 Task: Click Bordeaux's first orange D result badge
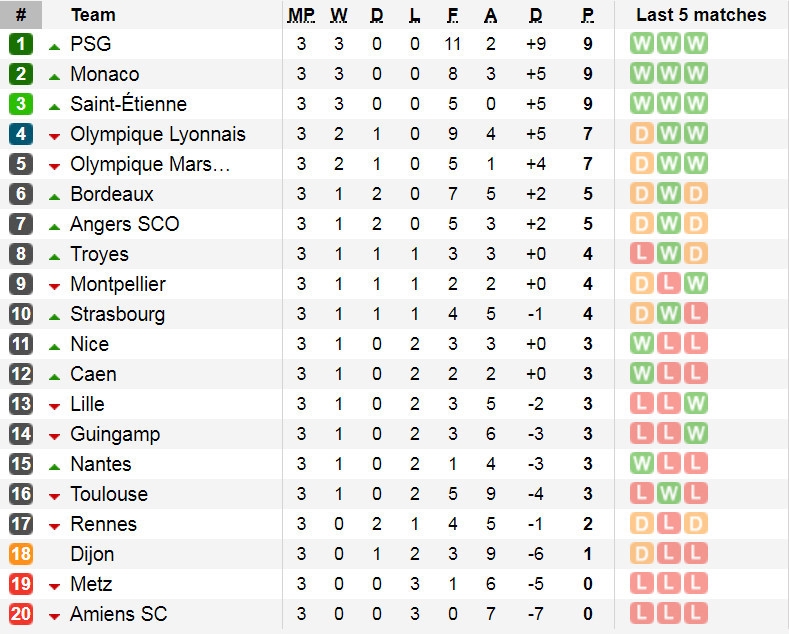click(x=642, y=194)
